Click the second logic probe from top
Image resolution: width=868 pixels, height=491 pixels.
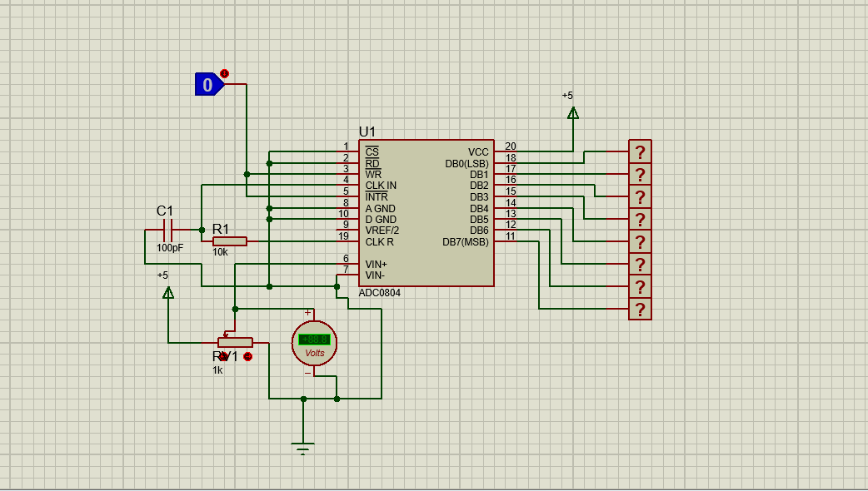pos(640,174)
